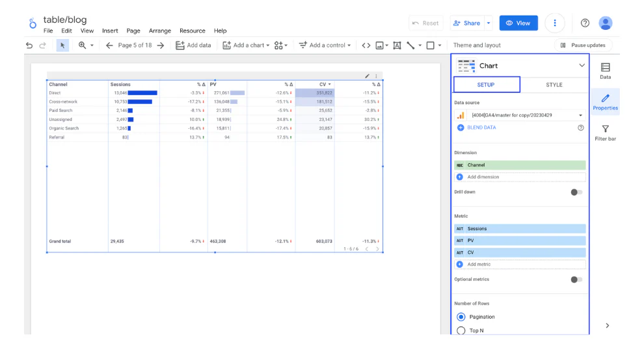Click the zoom magnifier tool
This screenshot has height=348, width=644.
click(x=82, y=45)
